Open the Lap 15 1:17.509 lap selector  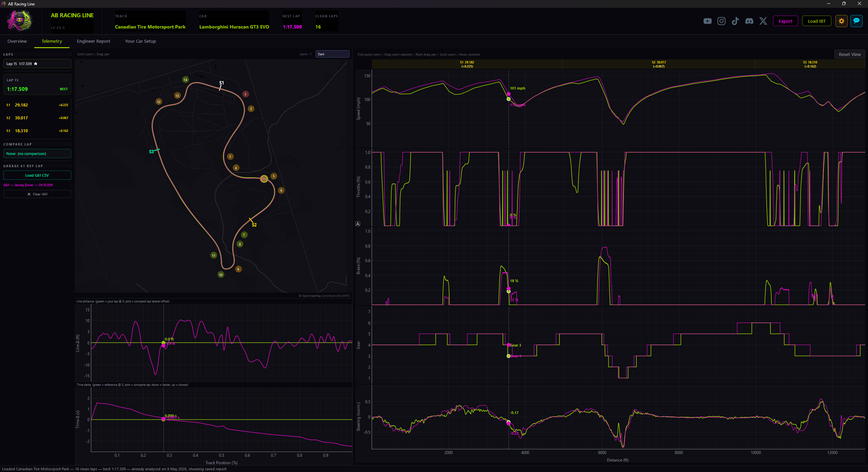pos(37,64)
